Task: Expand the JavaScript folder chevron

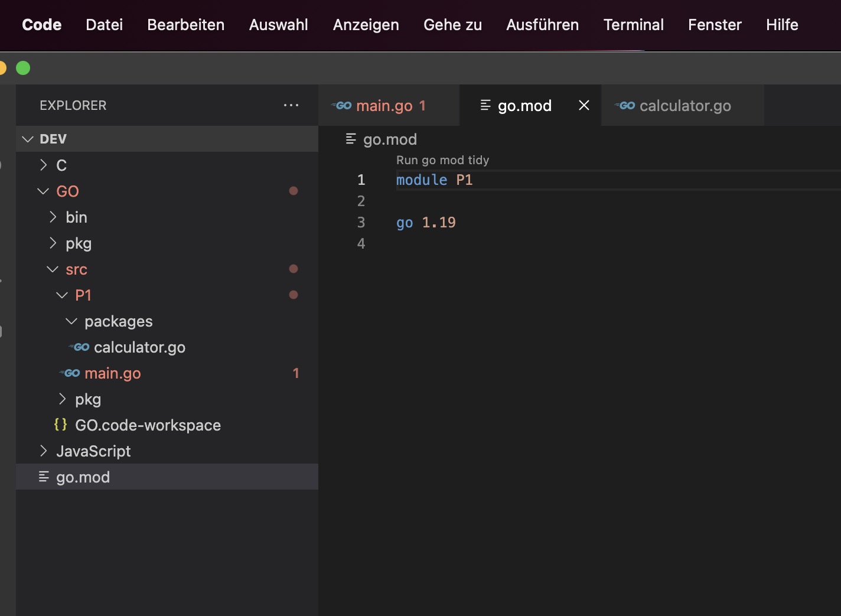Action: (x=43, y=451)
